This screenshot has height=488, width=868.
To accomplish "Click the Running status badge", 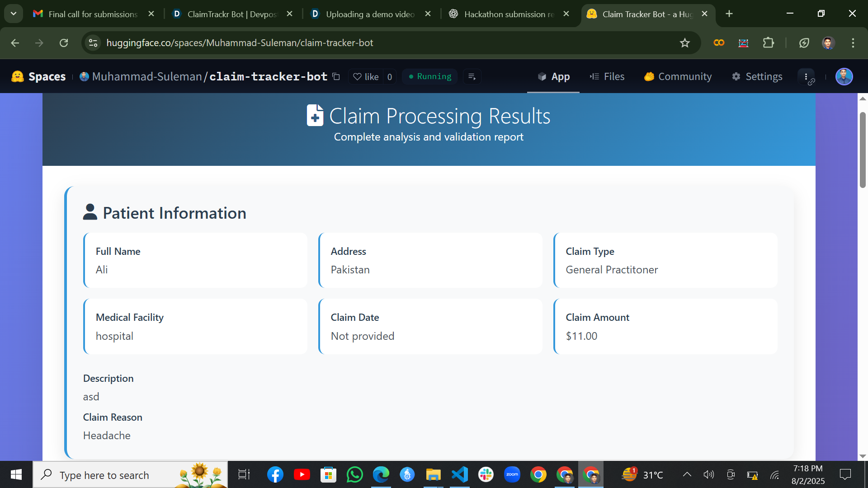I will [429, 76].
